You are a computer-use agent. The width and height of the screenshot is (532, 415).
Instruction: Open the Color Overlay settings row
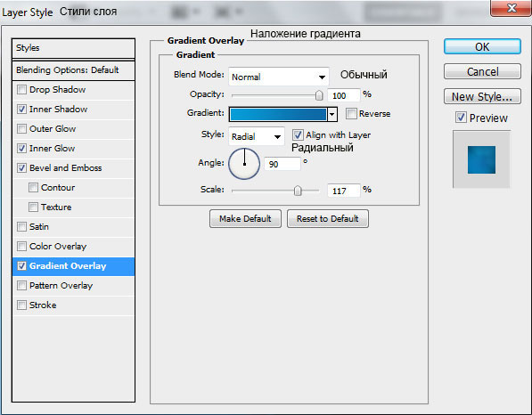(73, 247)
